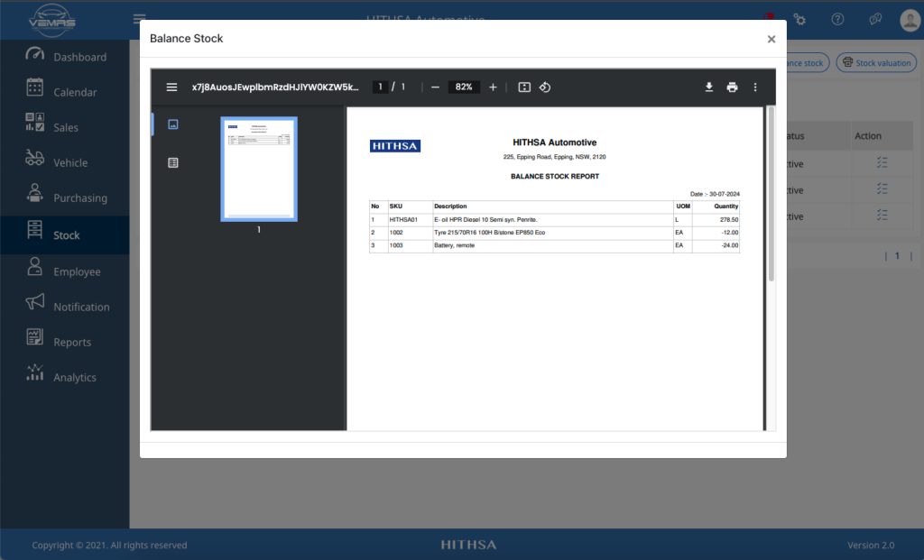Viewport: 924px width, 560px height.
Task: Click the Reports icon in sidebar
Action: [x=35, y=337]
